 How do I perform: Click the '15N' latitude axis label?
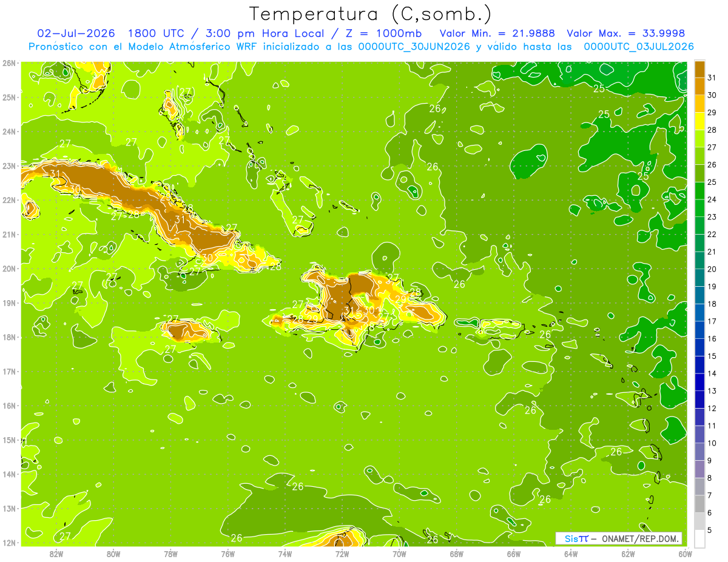pos(9,440)
